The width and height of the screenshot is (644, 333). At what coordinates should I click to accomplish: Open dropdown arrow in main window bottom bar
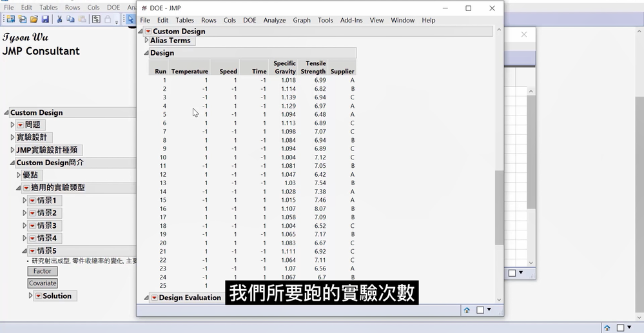(x=629, y=327)
